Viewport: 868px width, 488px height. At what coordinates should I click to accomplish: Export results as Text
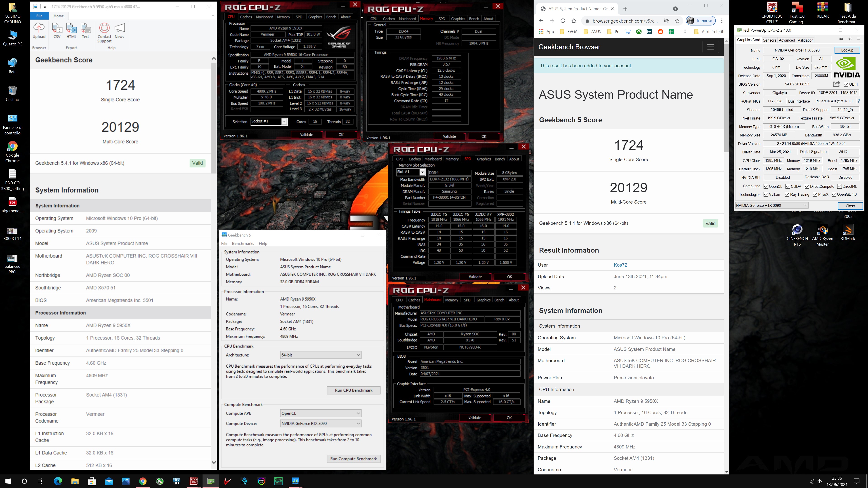[86, 31]
